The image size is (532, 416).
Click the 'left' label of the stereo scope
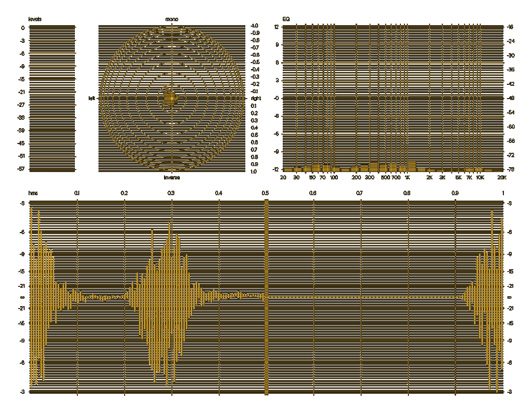(x=92, y=99)
